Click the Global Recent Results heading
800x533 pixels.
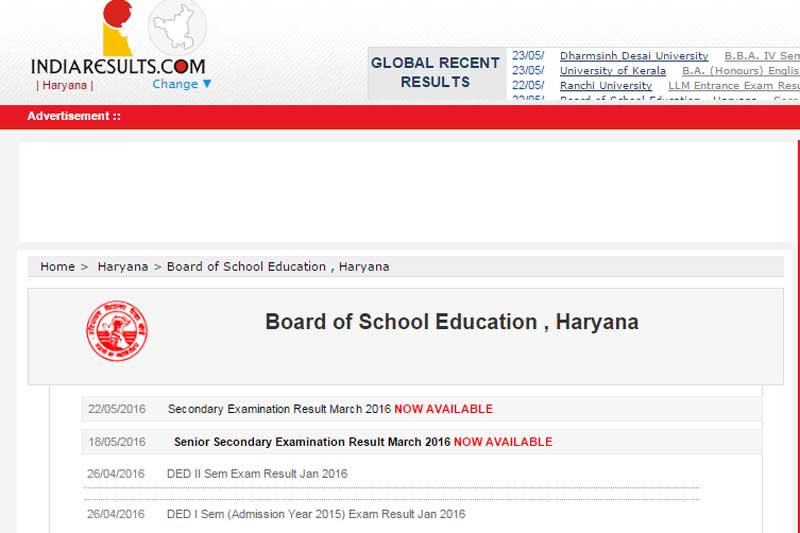tap(435, 72)
